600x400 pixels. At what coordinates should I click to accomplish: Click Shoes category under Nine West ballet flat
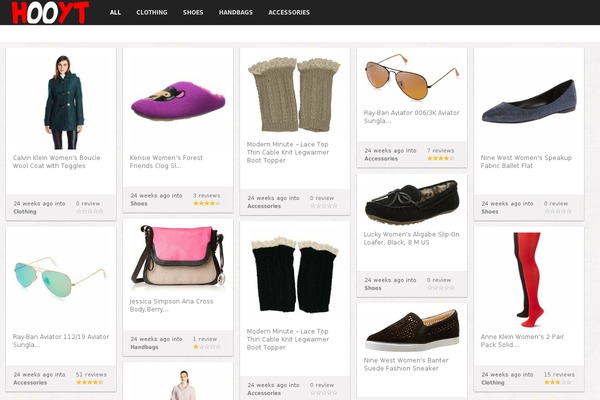click(490, 212)
